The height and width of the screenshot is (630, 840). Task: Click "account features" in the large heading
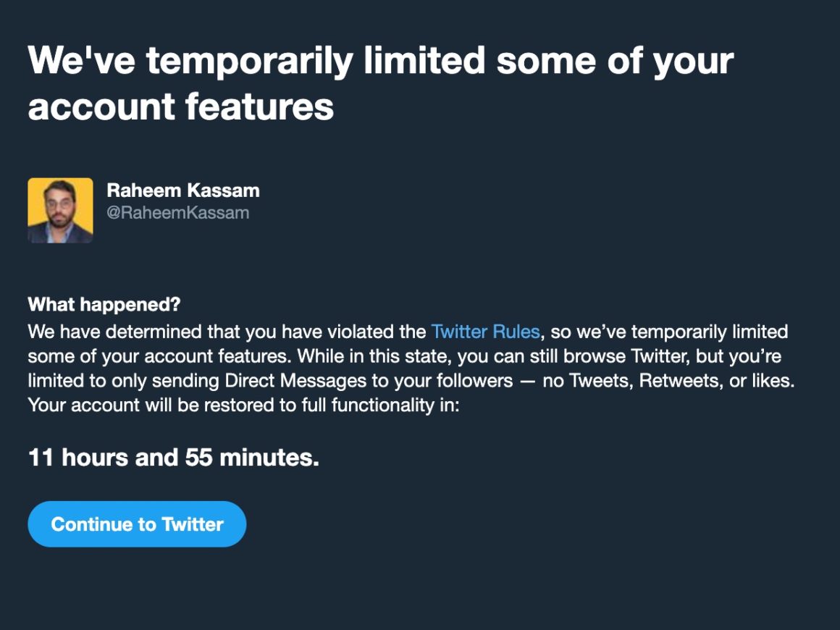[x=180, y=106]
